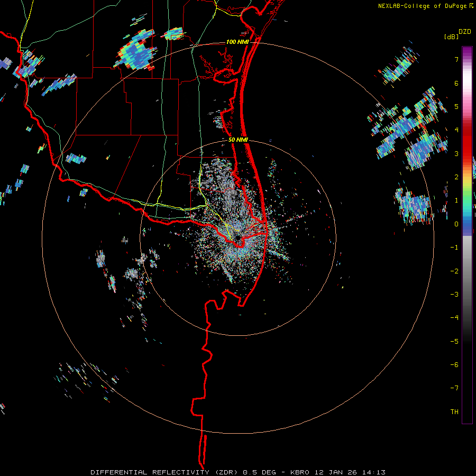The image size is (476, 476).
Task: Click the TH label on the color scale
Action: [454, 412]
